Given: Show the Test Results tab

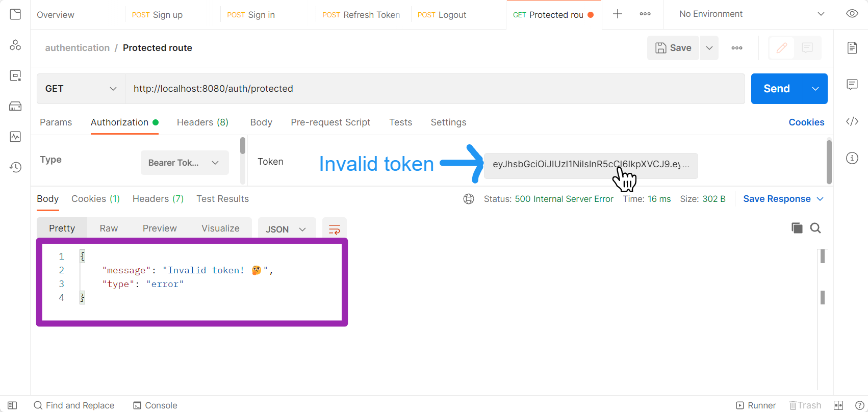Looking at the screenshot, I should [x=222, y=199].
